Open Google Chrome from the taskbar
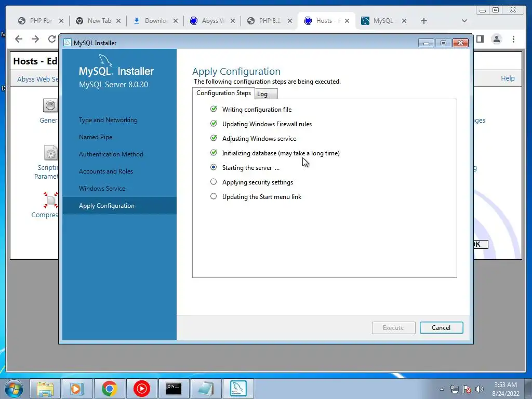Image resolution: width=532 pixels, height=399 pixels. click(x=109, y=389)
